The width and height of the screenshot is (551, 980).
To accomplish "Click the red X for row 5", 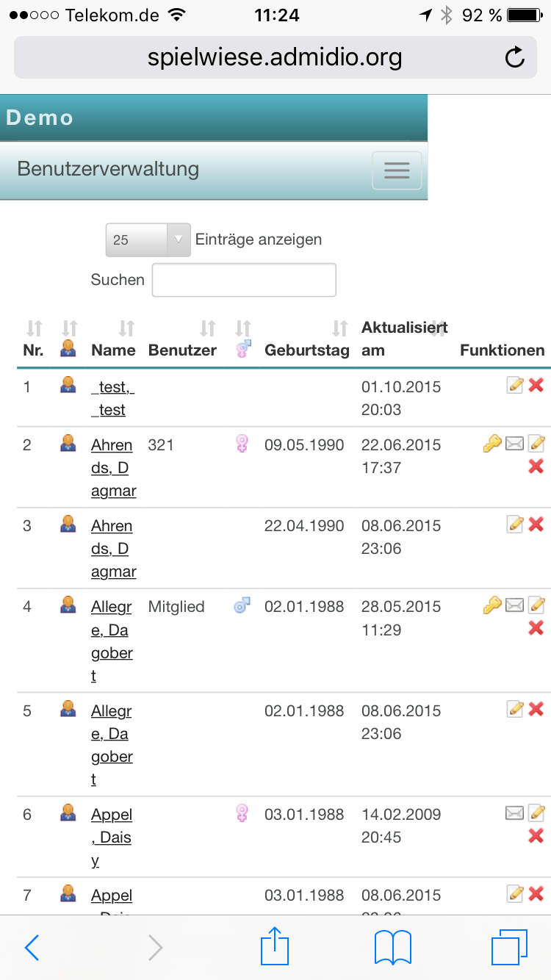I will coord(536,709).
